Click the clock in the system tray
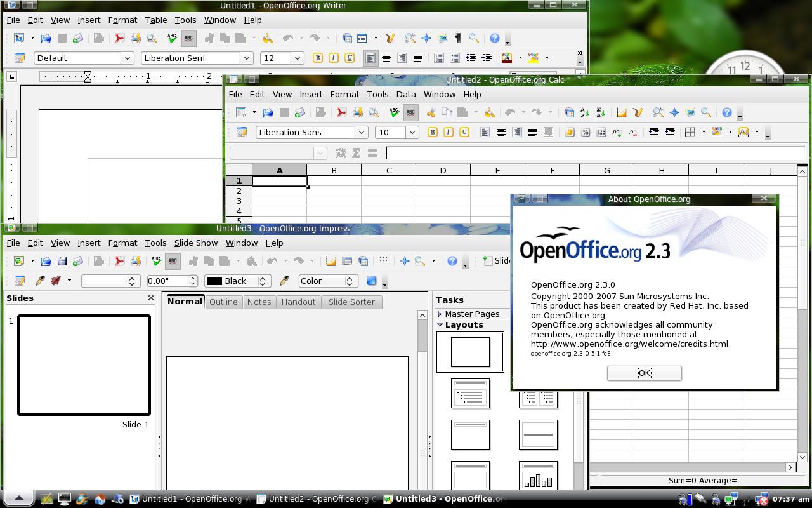 792,498
